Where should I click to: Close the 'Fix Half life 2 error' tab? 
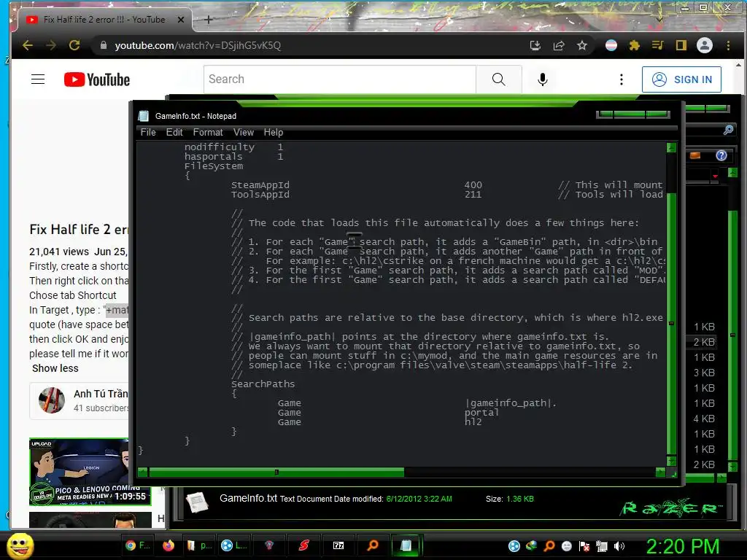tap(181, 20)
